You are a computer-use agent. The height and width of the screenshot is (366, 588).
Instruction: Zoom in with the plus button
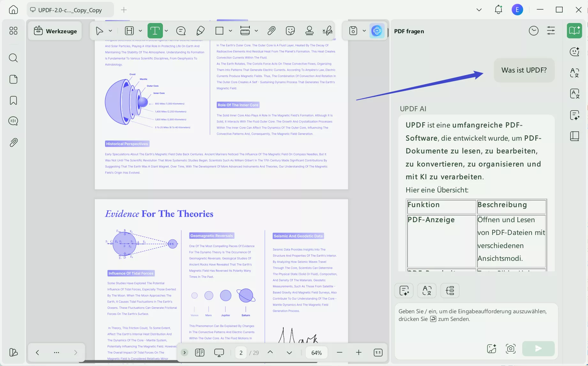point(359,353)
